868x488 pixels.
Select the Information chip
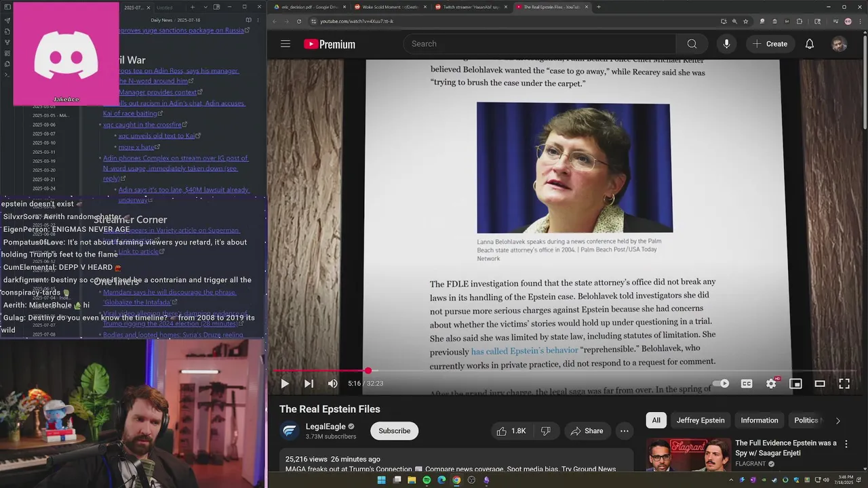(x=759, y=420)
